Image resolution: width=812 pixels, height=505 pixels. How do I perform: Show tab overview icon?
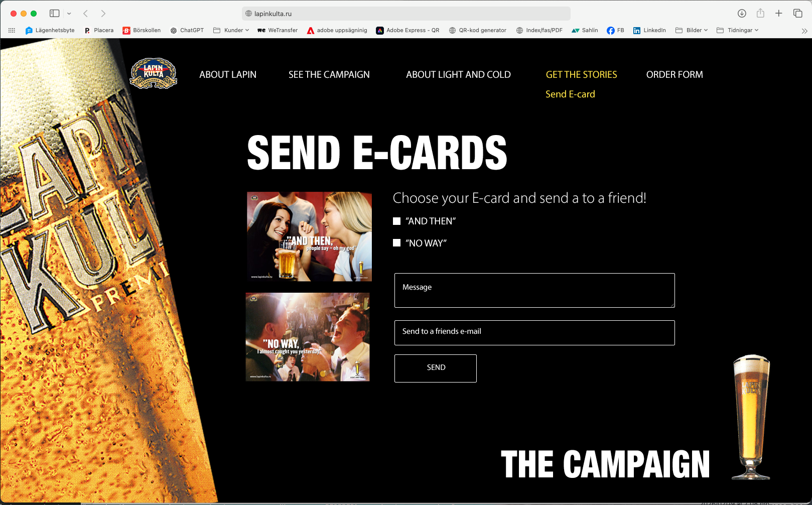tap(797, 14)
